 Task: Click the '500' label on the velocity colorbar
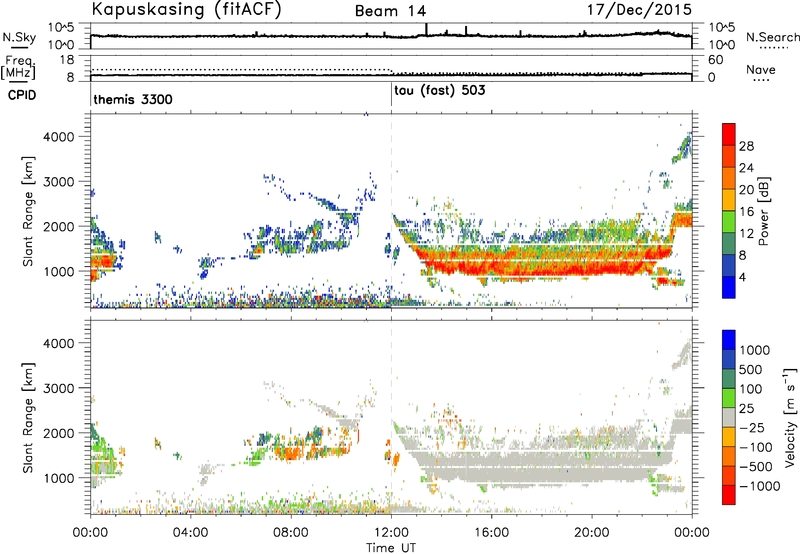click(751, 370)
